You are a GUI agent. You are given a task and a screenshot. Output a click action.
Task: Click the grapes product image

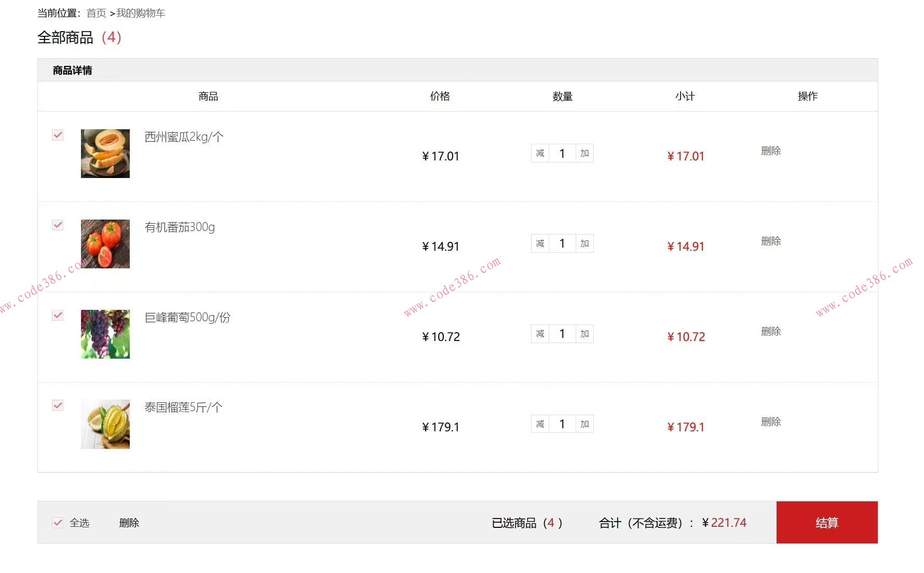[x=105, y=334]
